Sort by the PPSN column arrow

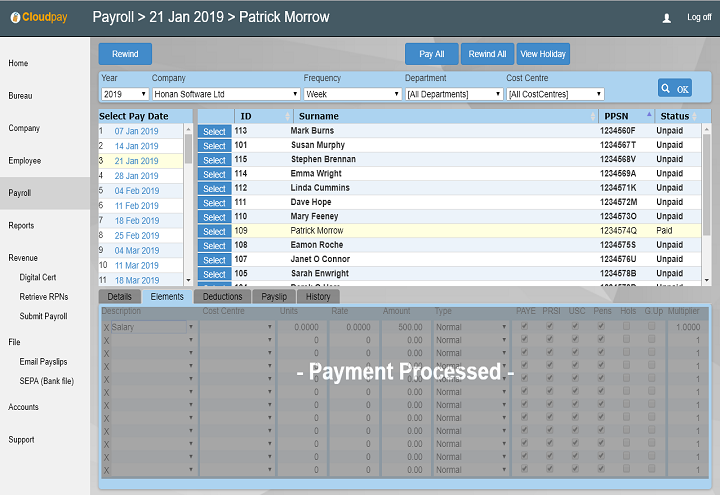click(x=648, y=116)
